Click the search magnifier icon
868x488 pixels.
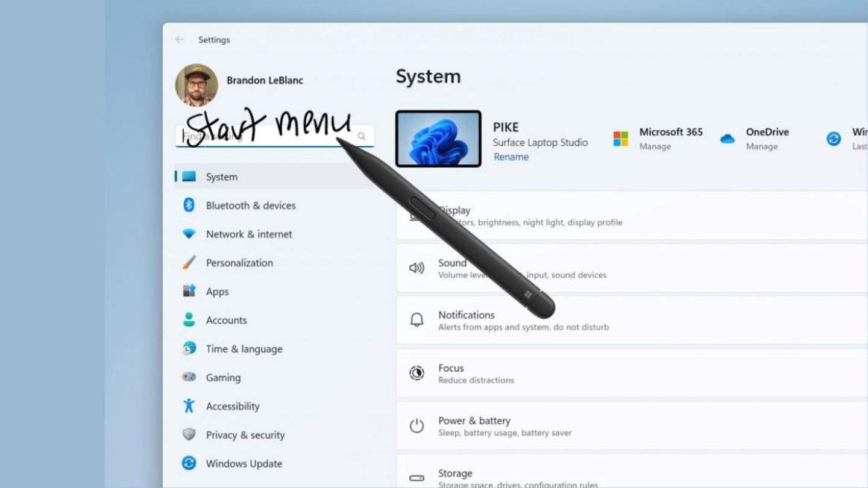(361, 136)
